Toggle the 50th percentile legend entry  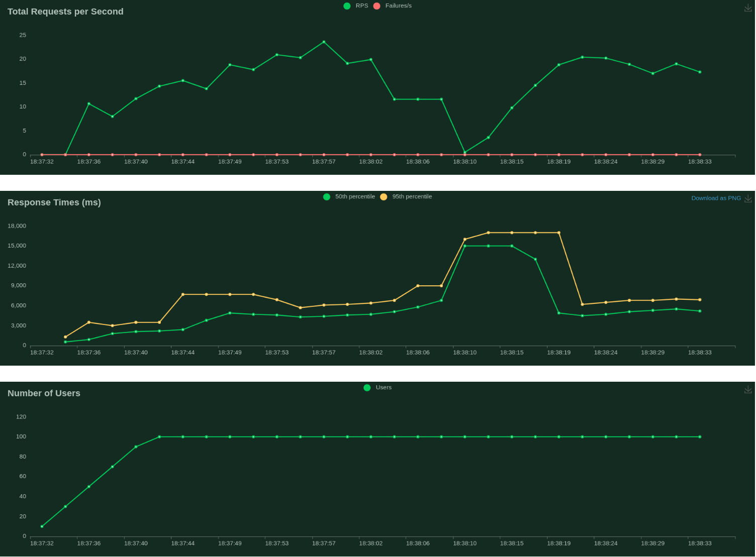[x=349, y=197]
